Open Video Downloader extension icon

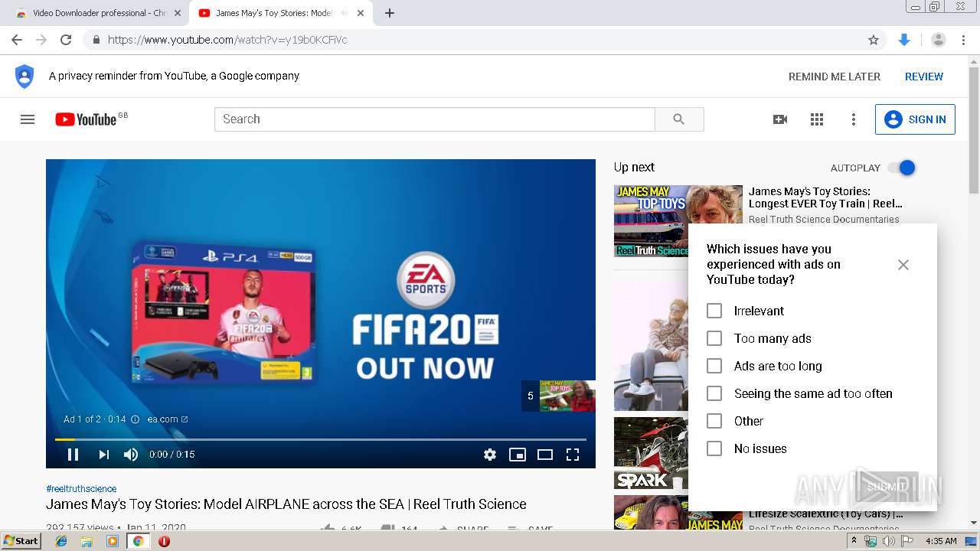pos(904,40)
